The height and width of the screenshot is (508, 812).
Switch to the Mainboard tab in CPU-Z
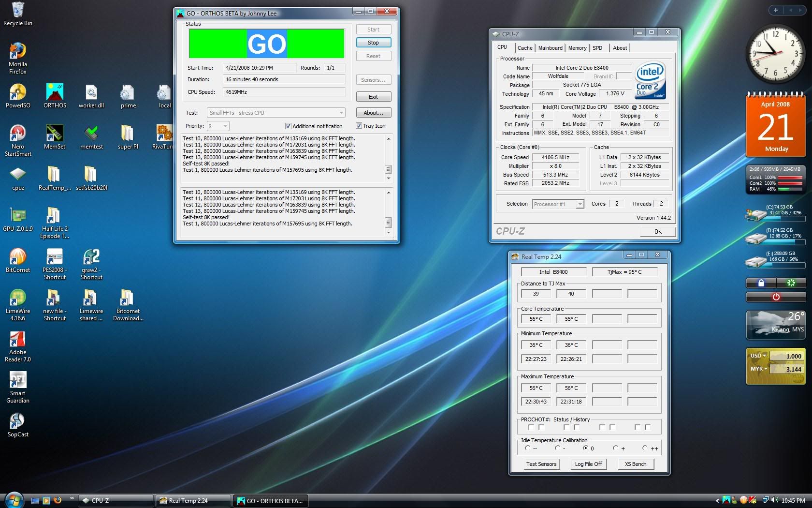click(550, 48)
